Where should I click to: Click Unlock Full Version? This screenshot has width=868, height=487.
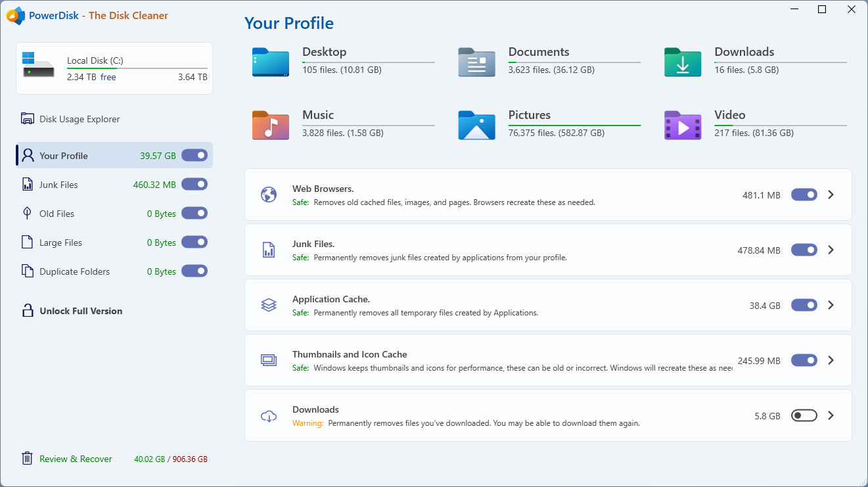point(81,311)
